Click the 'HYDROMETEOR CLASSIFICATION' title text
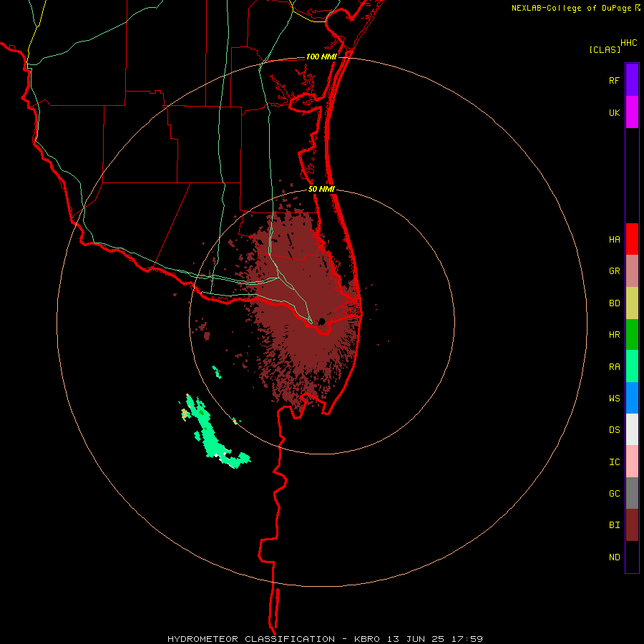The width and height of the screenshot is (644, 644). coord(251,639)
